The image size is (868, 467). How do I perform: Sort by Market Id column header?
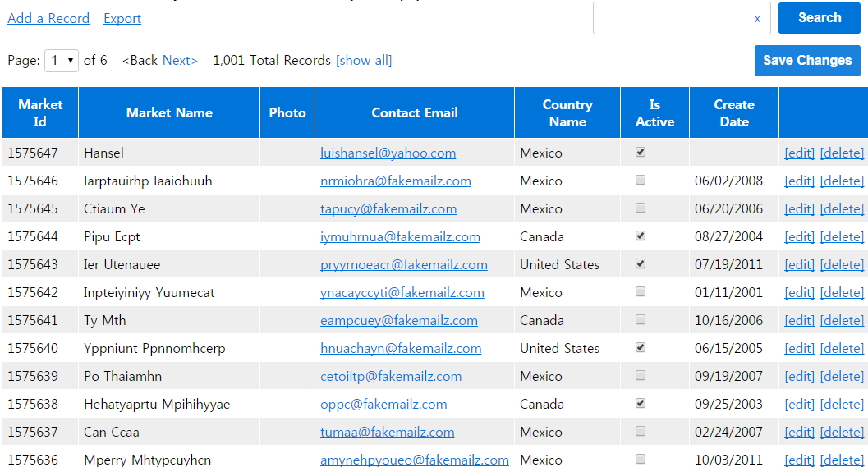(40, 113)
